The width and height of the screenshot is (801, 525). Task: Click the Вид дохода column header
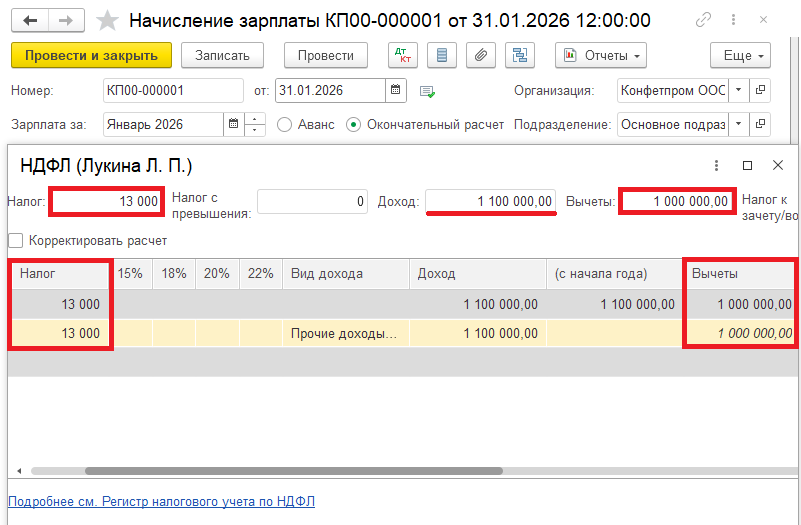[346, 274]
